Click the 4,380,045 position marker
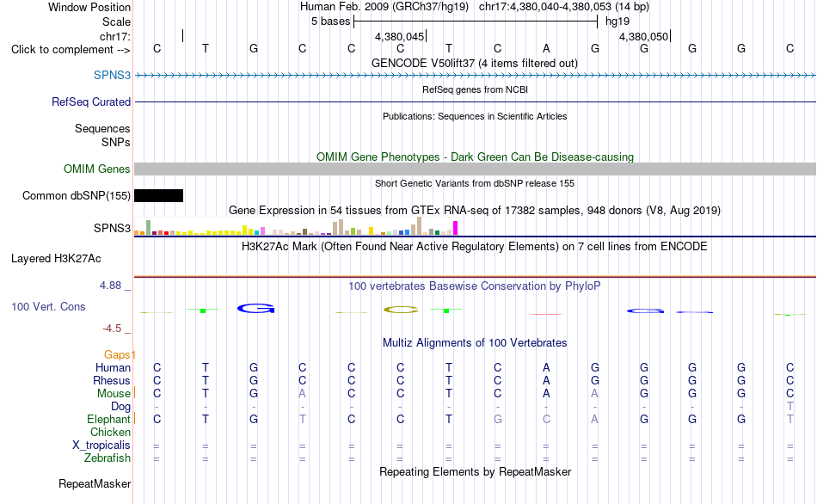Screen dimensions: 817x504 (400, 36)
